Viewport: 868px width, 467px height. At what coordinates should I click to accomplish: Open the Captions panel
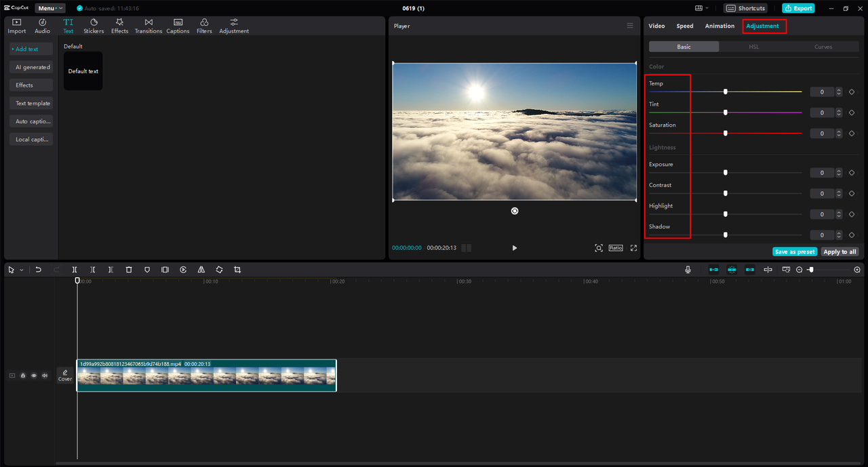178,26
